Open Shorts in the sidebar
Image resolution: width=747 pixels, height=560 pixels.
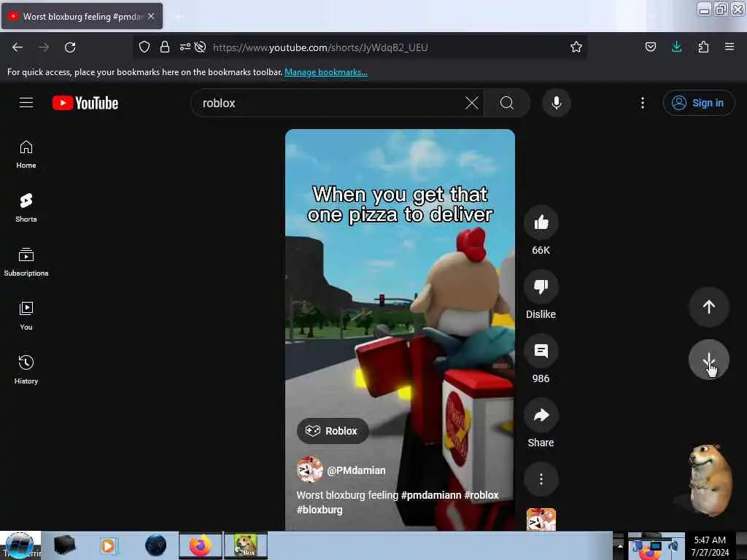pyautogui.click(x=26, y=208)
